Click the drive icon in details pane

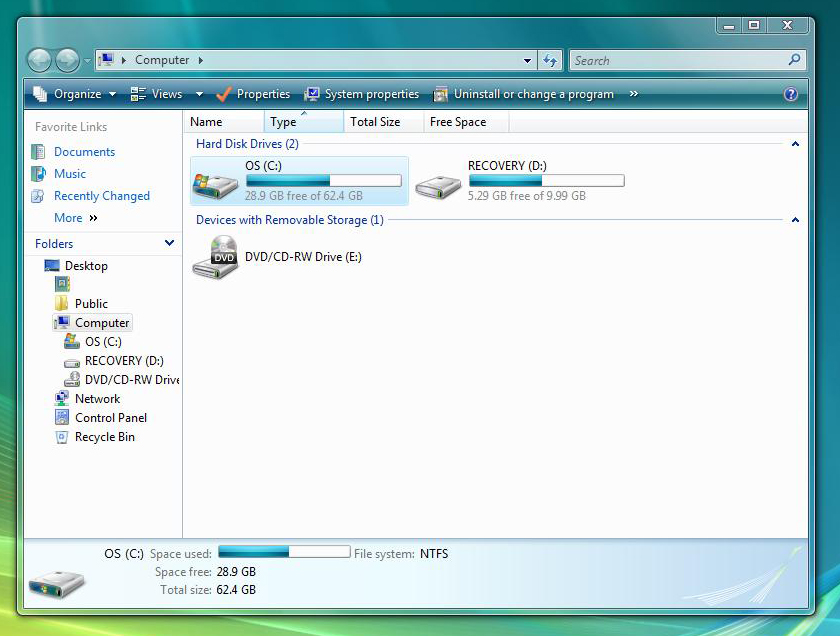coord(56,583)
